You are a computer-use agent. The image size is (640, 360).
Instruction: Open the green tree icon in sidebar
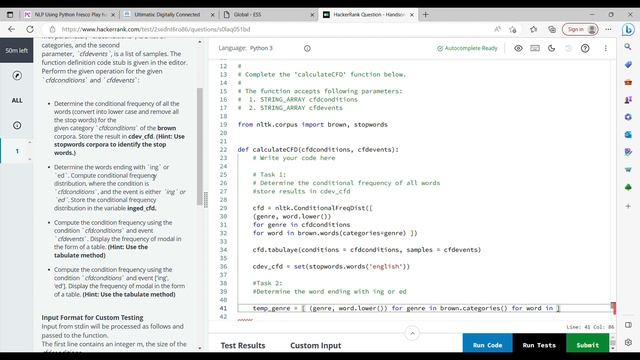pos(628,187)
